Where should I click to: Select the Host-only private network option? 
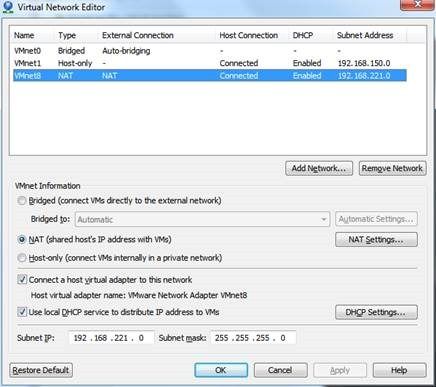(x=22, y=258)
